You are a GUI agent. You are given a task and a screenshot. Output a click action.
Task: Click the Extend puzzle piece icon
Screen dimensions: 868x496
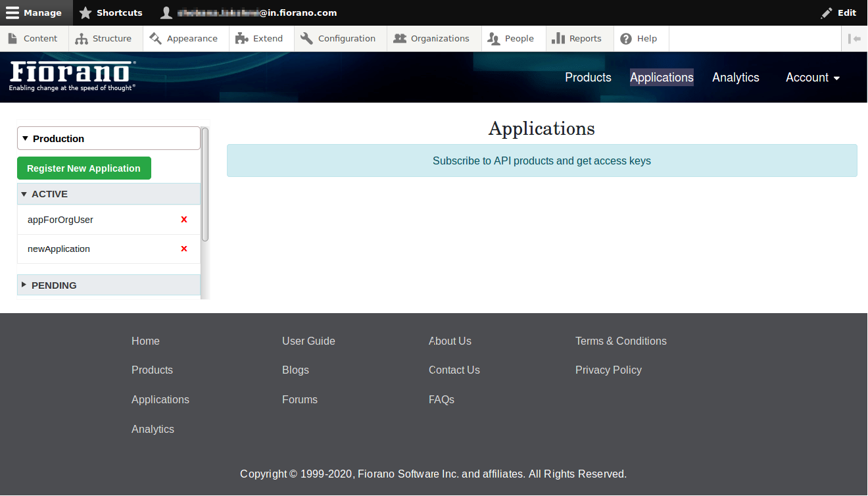pyautogui.click(x=242, y=39)
